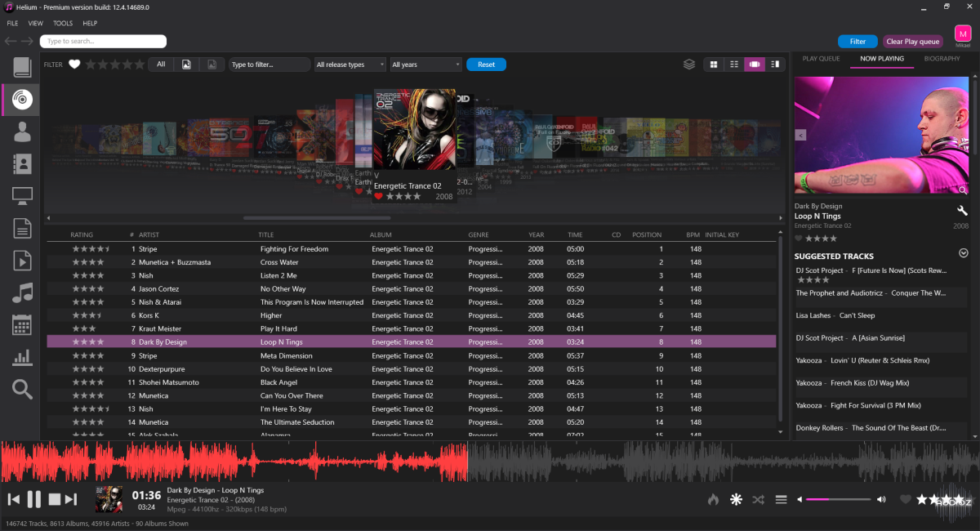Click the flame icon in player bar
Image resolution: width=980 pixels, height=531 pixels.
713,499
